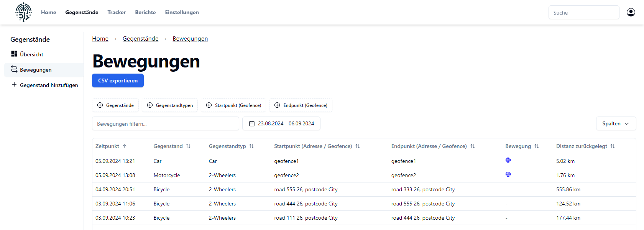Go to Berichte in top navigation

(145, 12)
